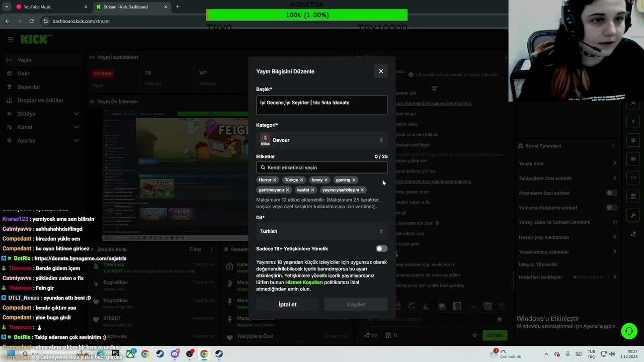Screen dimensions: 644x362
Task: Toggle Sadece 18+ Yetişkinlere Yönelik switch
Action: point(381,248)
